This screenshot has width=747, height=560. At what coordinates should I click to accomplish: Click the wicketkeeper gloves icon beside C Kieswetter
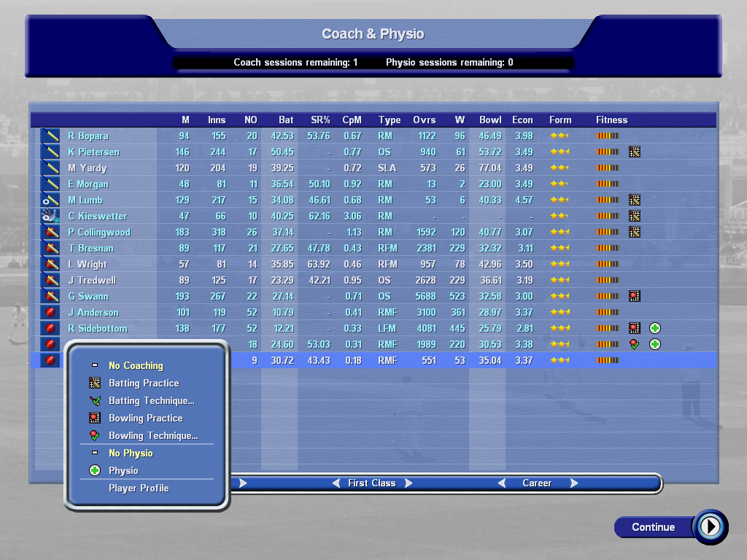[x=50, y=216]
